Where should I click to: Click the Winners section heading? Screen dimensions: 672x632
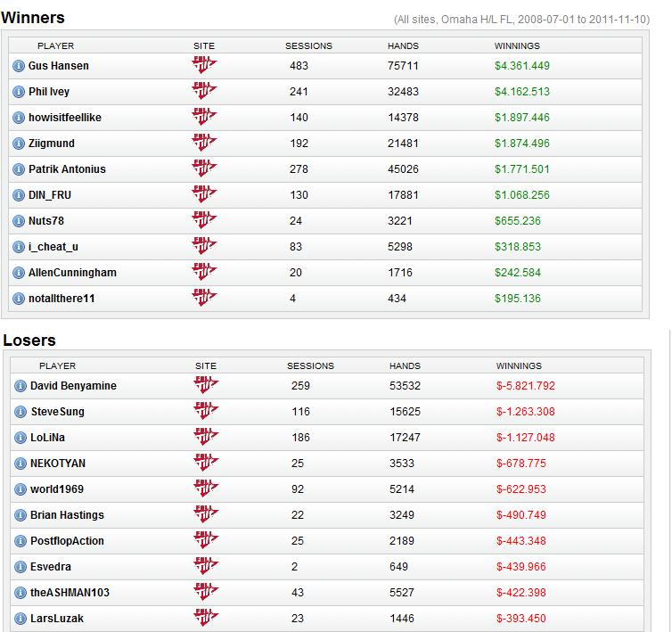[33, 18]
